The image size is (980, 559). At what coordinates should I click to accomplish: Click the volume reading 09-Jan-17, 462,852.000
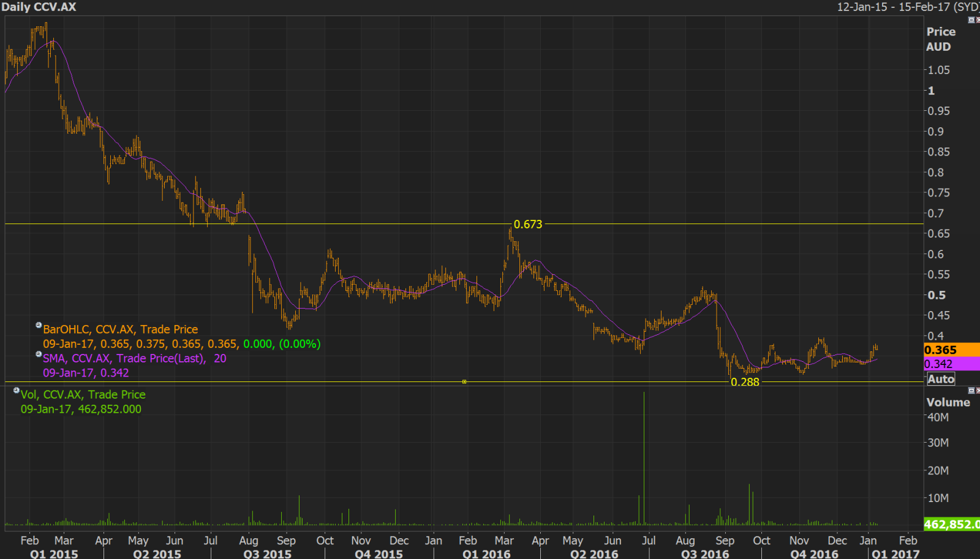click(81, 409)
